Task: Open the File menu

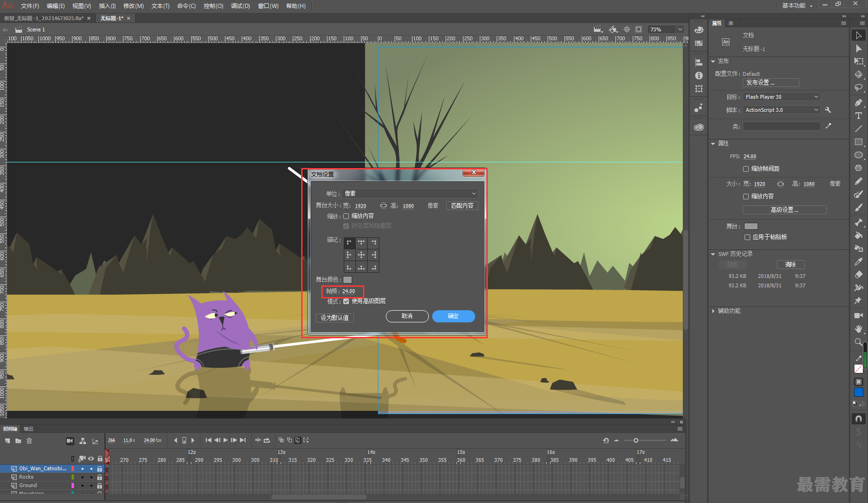Action: 30,6
